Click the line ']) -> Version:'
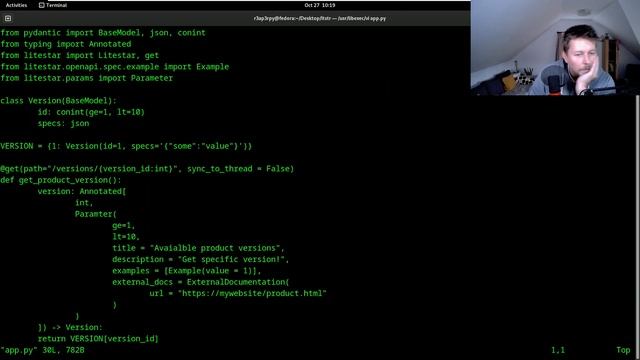The width and height of the screenshot is (640, 360). 70,327
